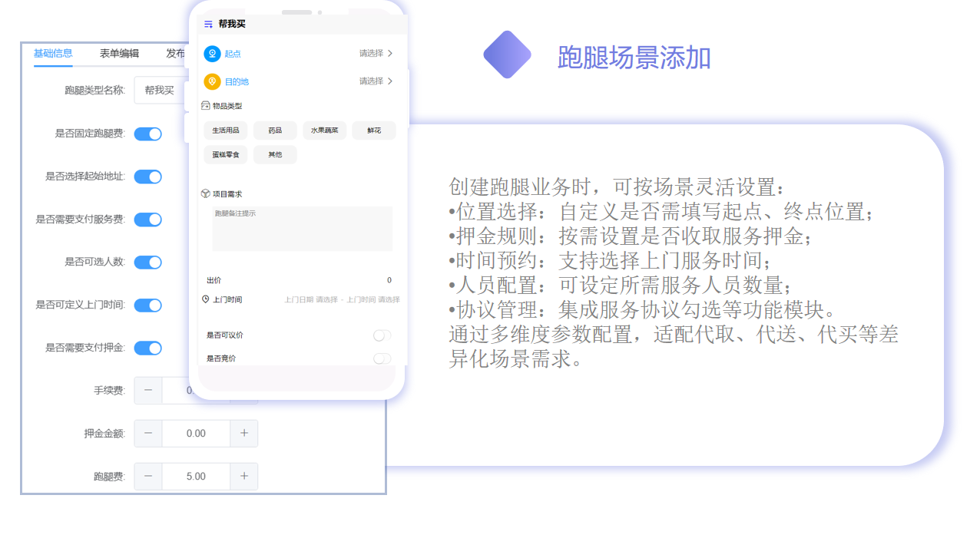Turn on the 是否竞价 toggle

pyautogui.click(x=382, y=358)
